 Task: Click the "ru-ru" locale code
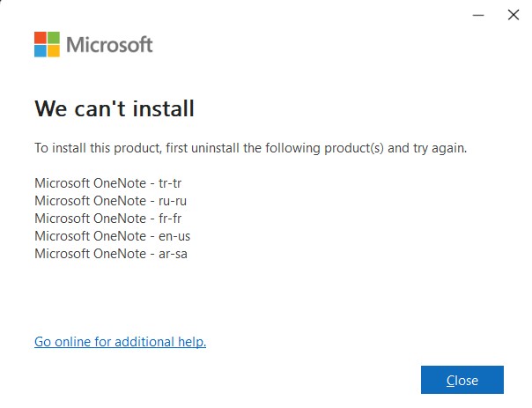173,201
